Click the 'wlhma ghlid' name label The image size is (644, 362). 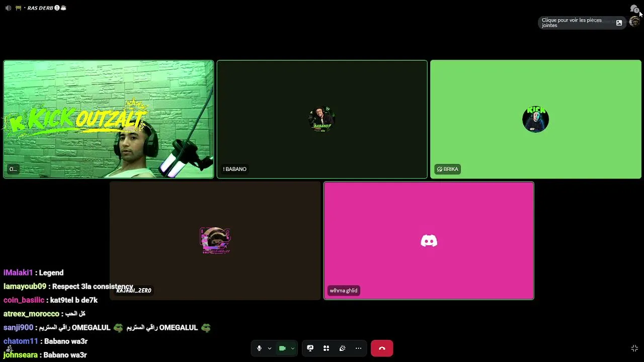pyautogui.click(x=344, y=291)
